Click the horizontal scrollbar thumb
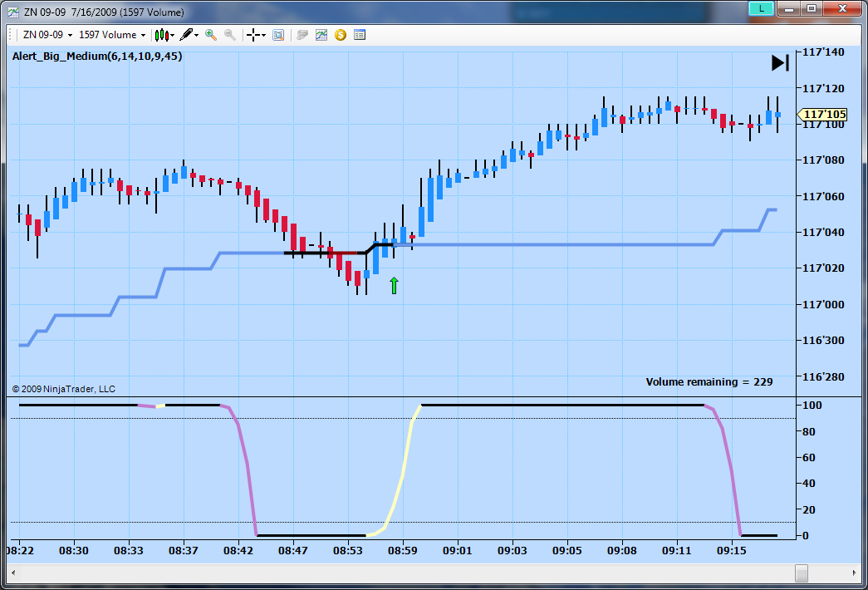 801,573
